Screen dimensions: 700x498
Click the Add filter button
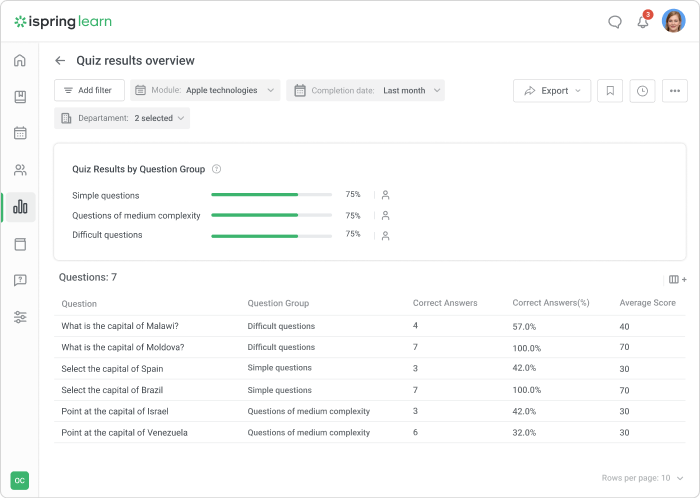89,90
